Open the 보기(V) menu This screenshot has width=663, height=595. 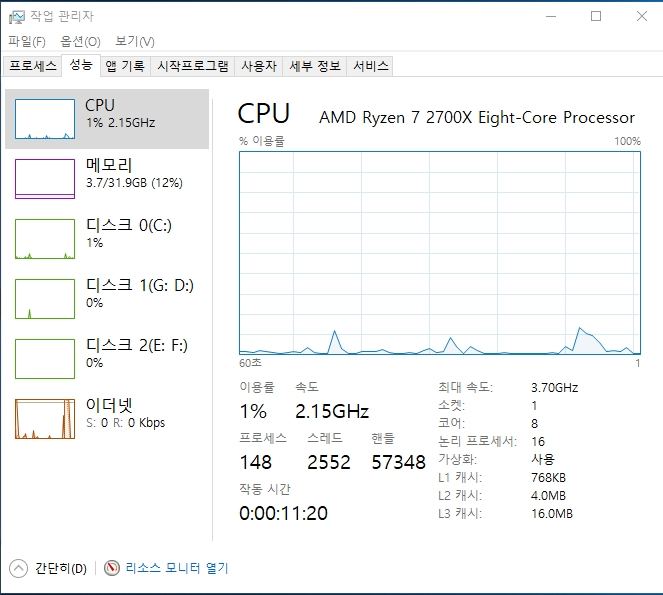[134, 41]
